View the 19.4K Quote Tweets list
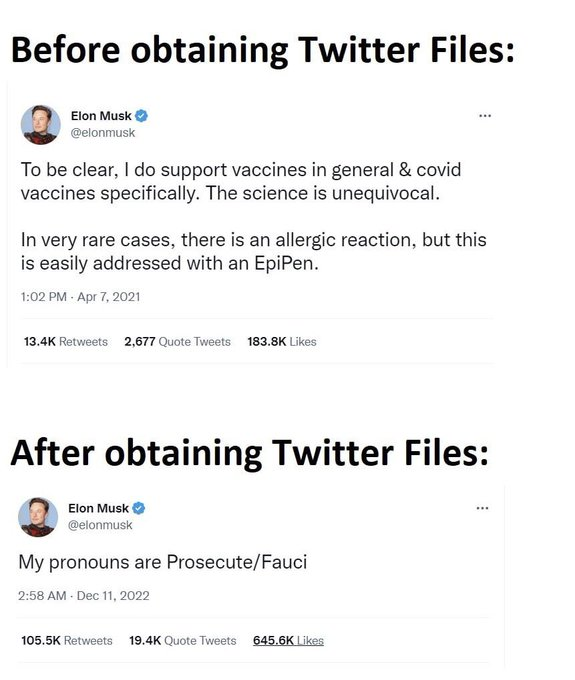This screenshot has width=575, height=680. point(183,641)
